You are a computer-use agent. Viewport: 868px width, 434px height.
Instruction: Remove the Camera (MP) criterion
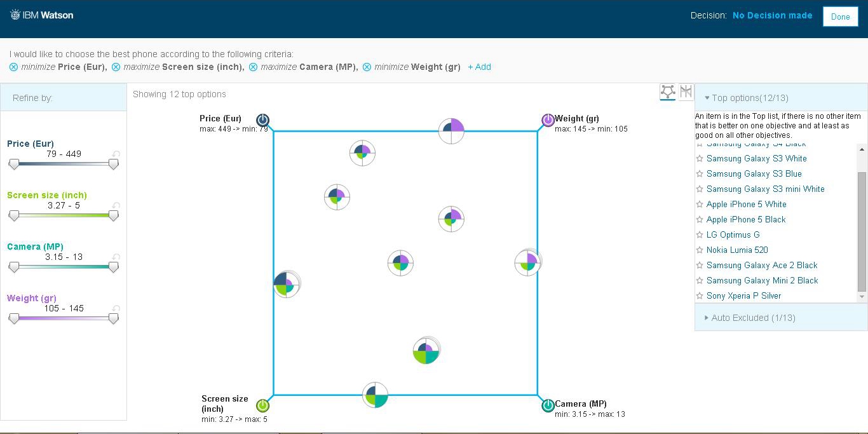pyautogui.click(x=253, y=67)
